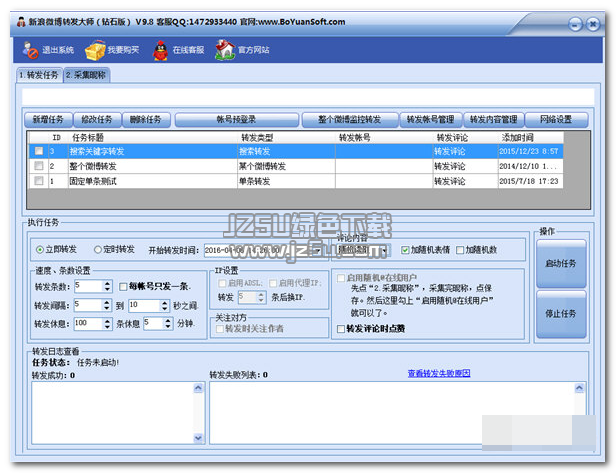The image size is (616, 473).
Task: Click the 转发成功 log list box
Action: pyautogui.click(x=118, y=413)
